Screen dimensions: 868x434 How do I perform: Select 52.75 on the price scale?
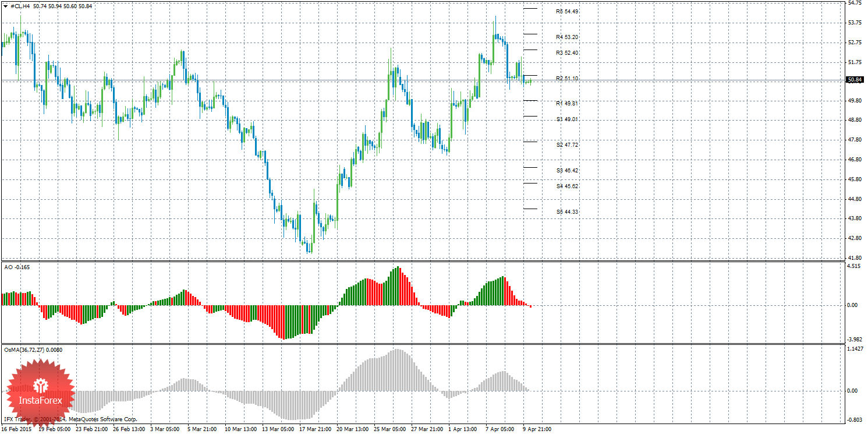pyautogui.click(x=855, y=43)
